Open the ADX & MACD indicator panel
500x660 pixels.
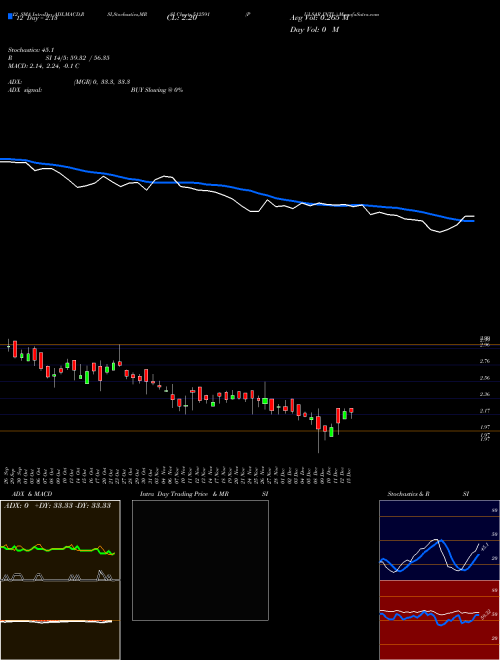click(x=60, y=580)
